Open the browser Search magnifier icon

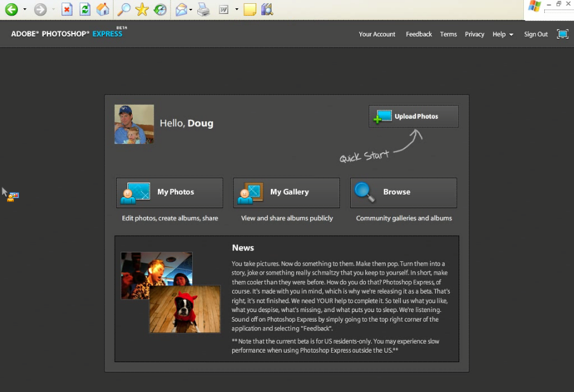coord(124,9)
